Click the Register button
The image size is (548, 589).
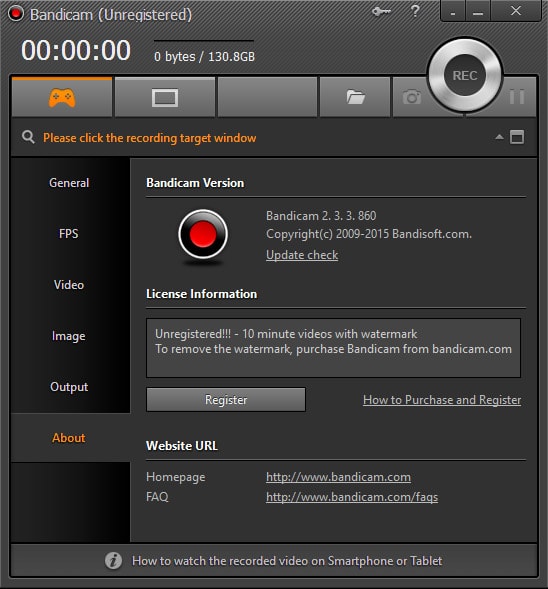(226, 400)
